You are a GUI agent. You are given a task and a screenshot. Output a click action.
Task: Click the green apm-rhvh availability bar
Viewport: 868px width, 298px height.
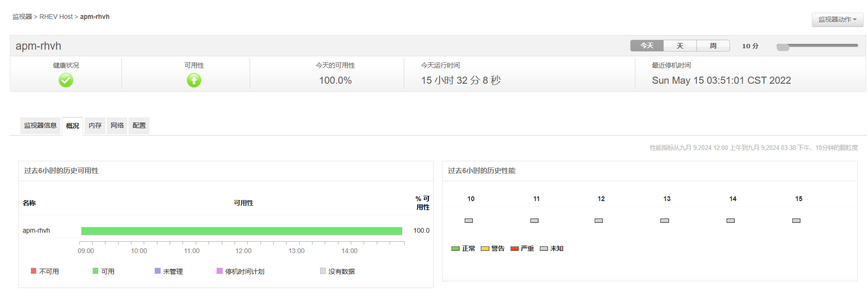click(x=242, y=231)
